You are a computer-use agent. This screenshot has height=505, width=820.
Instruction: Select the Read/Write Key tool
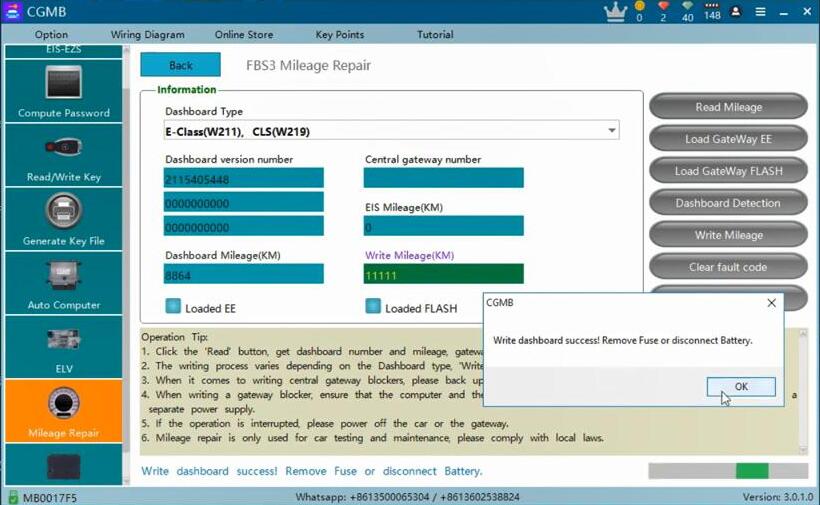tap(64, 155)
